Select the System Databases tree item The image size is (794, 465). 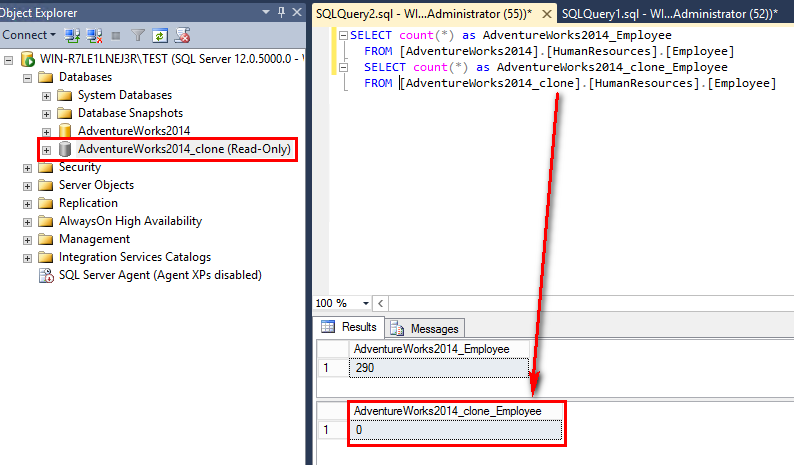tap(125, 95)
